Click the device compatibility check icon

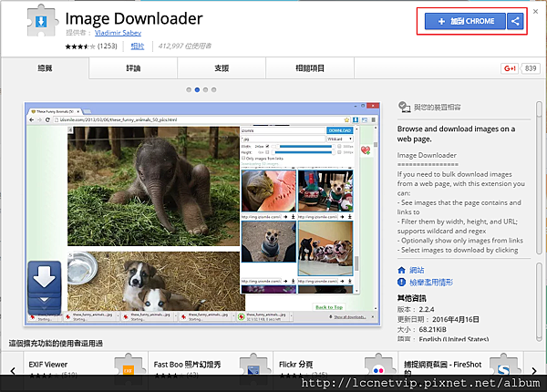[404, 107]
